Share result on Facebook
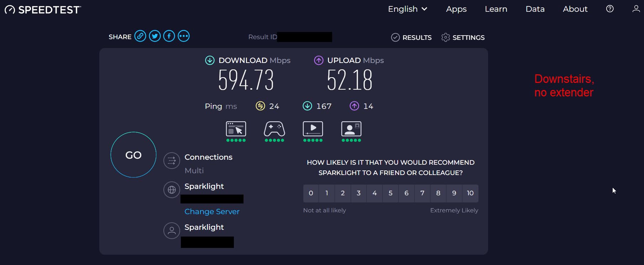 (169, 36)
